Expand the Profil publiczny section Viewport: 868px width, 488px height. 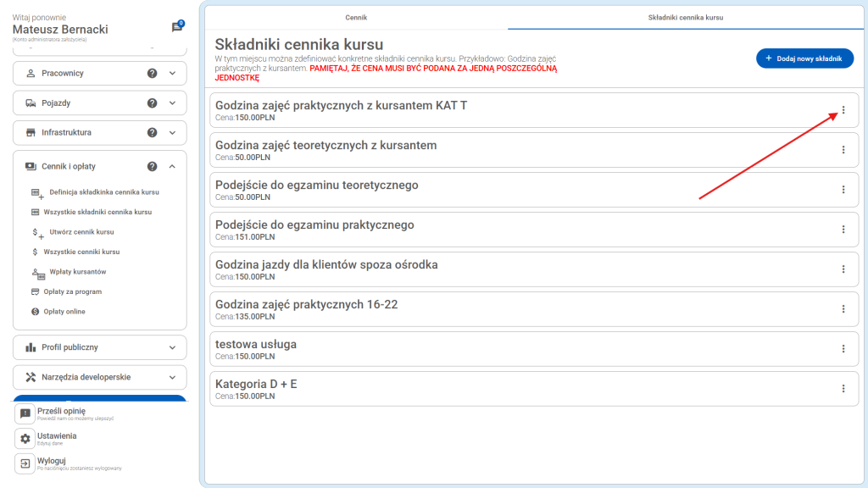173,347
